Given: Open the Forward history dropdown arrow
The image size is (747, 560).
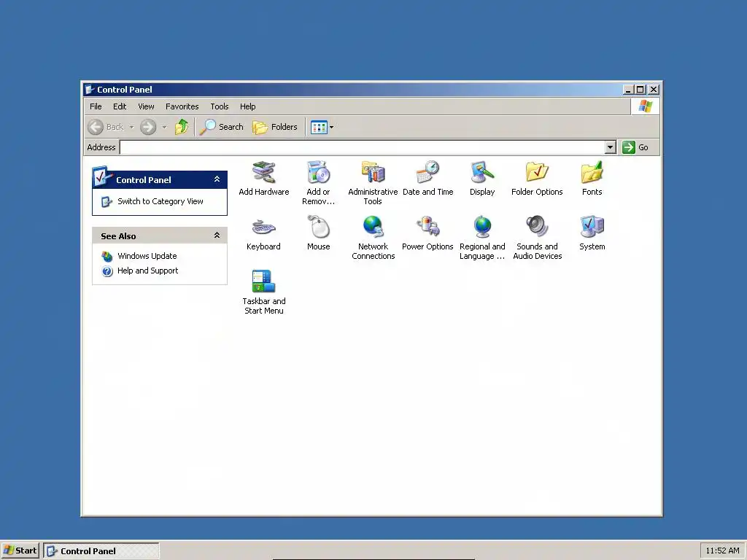Looking at the screenshot, I should click(x=164, y=127).
